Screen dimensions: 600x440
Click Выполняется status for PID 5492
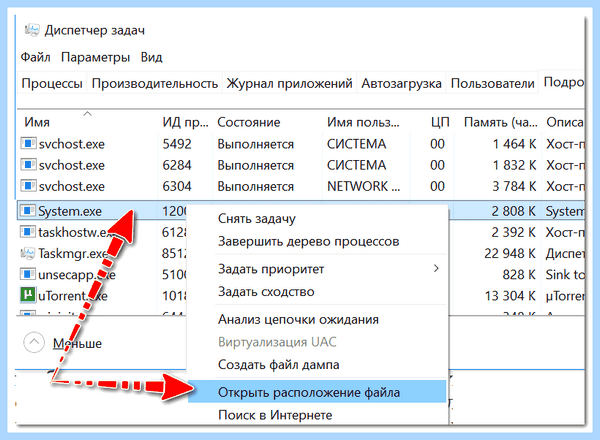pos(256,144)
